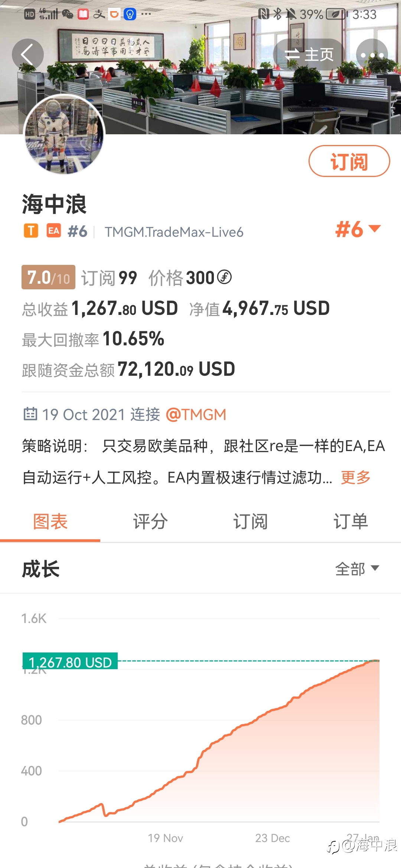Expand the #6 account dropdown
The image size is (401, 868).
(358, 229)
